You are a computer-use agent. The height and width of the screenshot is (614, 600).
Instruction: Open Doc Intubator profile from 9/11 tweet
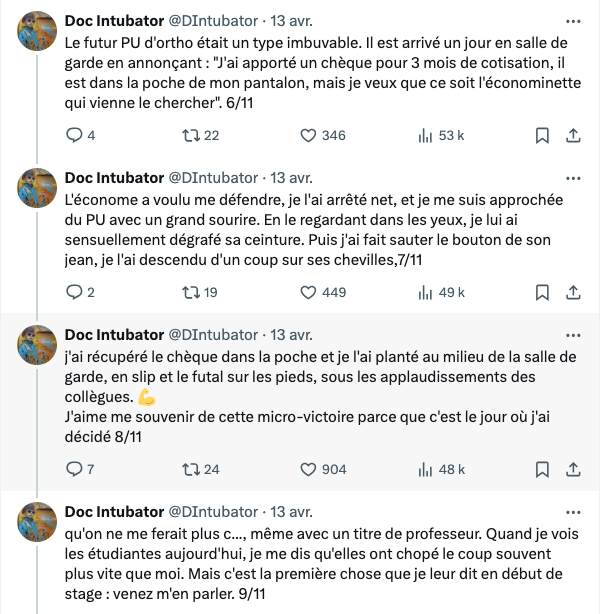[x=114, y=512]
